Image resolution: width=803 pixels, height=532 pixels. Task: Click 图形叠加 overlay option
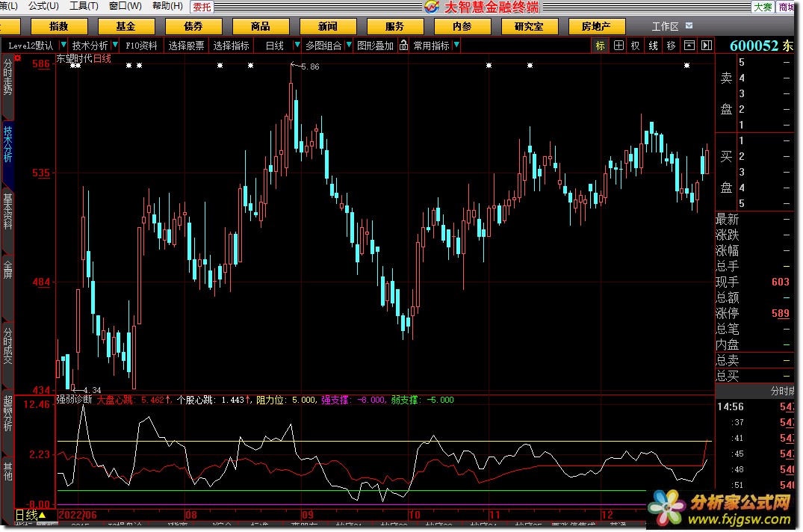[x=376, y=46]
